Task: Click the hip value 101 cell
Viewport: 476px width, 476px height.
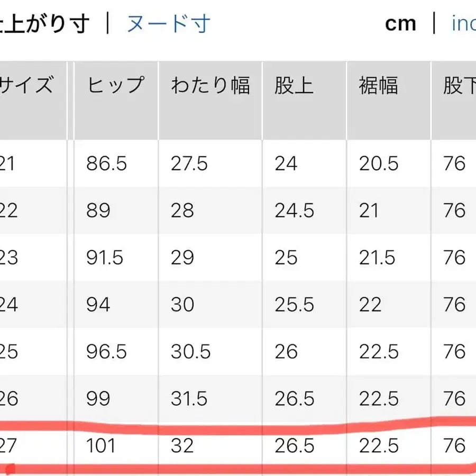Action: [x=102, y=446]
